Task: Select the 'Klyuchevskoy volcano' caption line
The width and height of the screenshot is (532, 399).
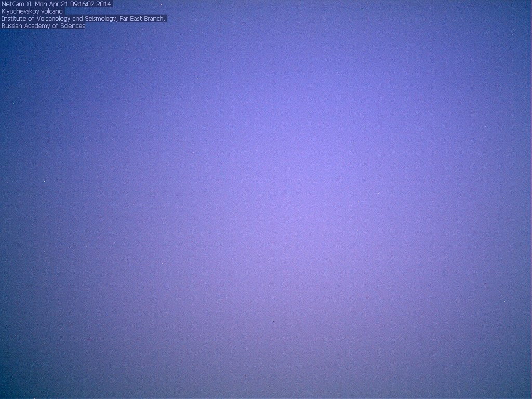Action: click(x=32, y=11)
